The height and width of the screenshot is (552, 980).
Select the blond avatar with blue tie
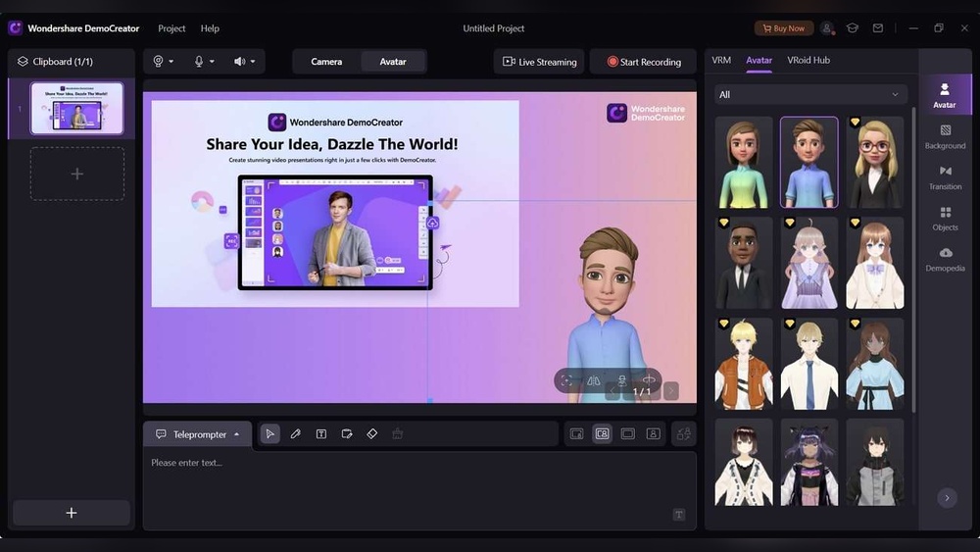809,364
